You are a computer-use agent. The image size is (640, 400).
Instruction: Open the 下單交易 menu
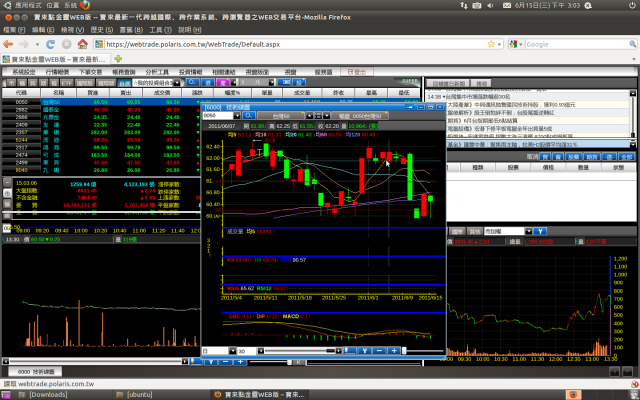click(x=90, y=72)
